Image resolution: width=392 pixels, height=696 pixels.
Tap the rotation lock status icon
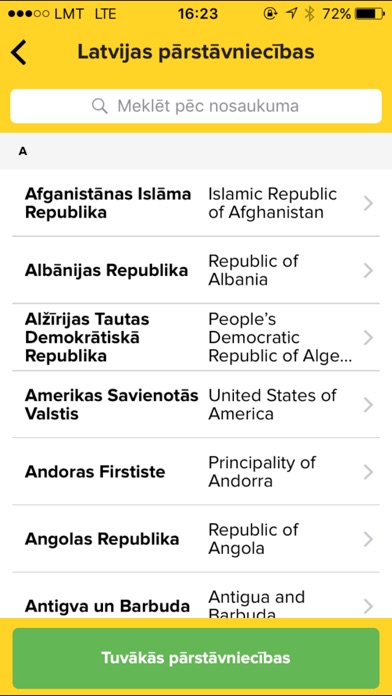[x=270, y=14]
